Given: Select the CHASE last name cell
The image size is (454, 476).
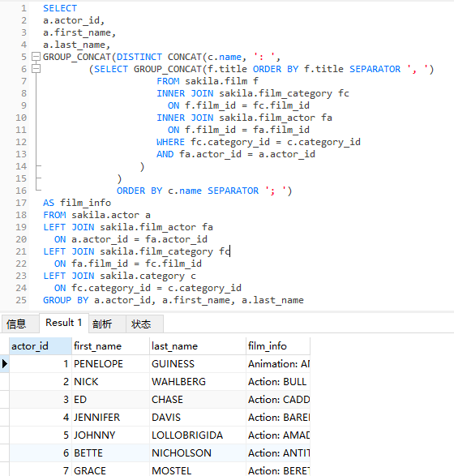Looking at the screenshot, I should (x=198, y=400).
